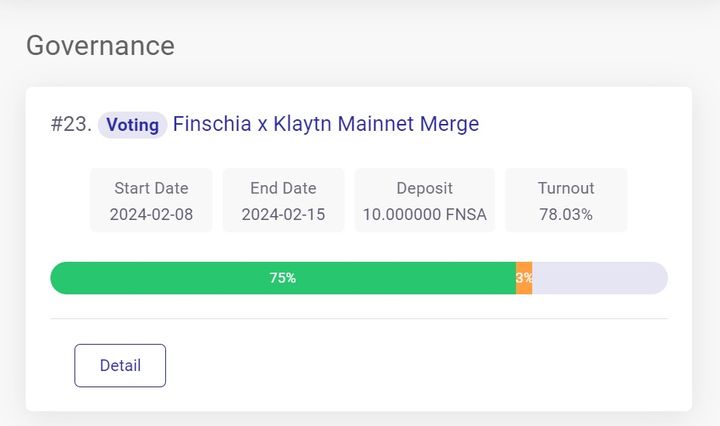The height and width of the screenshot is (426, 720).
Task: Click the Start Date label
Action: (x=151, y=188)
